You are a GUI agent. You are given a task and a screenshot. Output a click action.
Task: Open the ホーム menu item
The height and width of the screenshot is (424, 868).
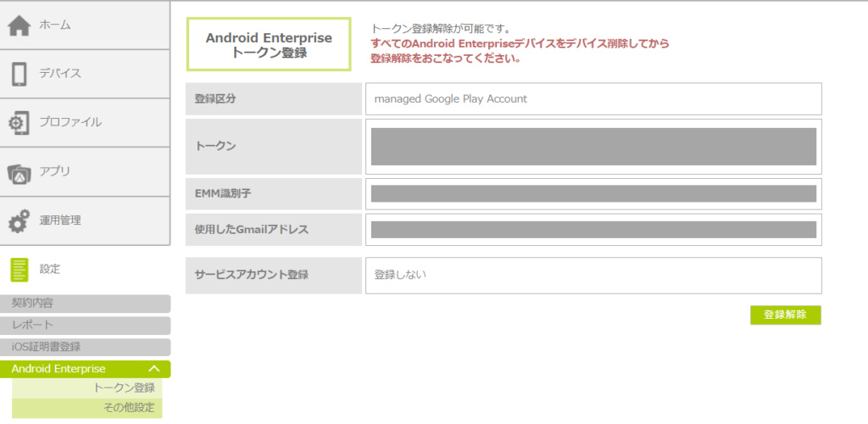[55, 25]
